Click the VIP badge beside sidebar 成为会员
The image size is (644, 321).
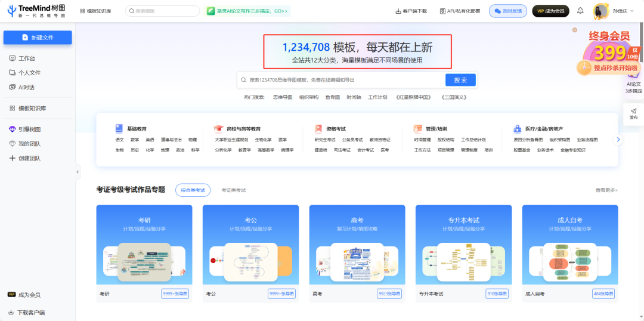[11, 295]
